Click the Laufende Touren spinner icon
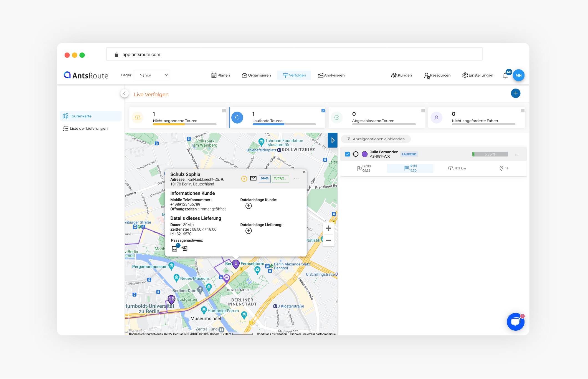 pos(237,118)
